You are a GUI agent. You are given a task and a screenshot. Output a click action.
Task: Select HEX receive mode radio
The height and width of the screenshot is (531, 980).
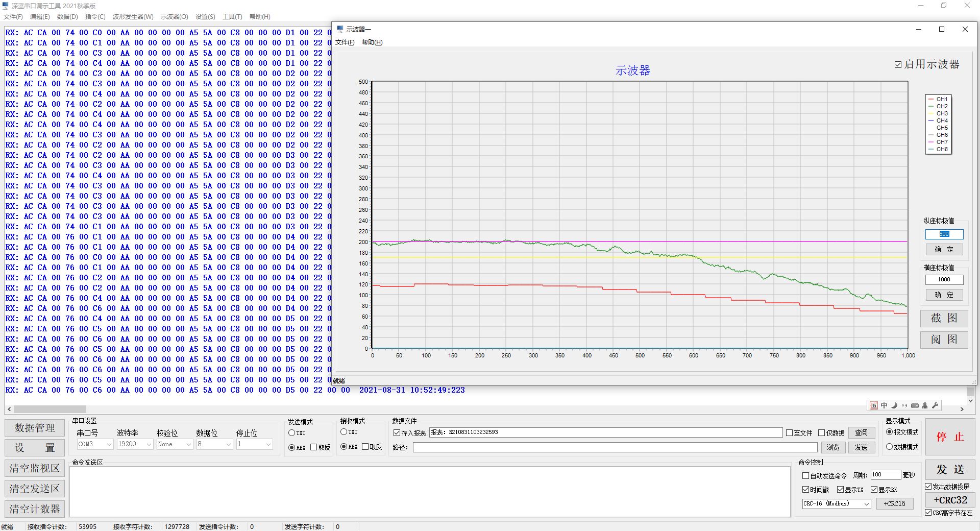coord(344,446)
